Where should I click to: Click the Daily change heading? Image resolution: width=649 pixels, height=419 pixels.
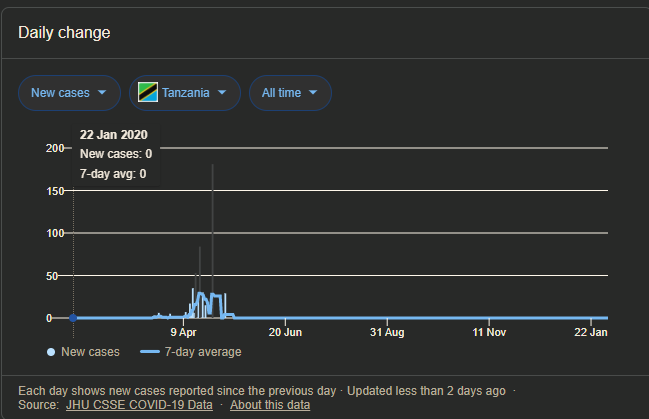(x=64, y=33)
